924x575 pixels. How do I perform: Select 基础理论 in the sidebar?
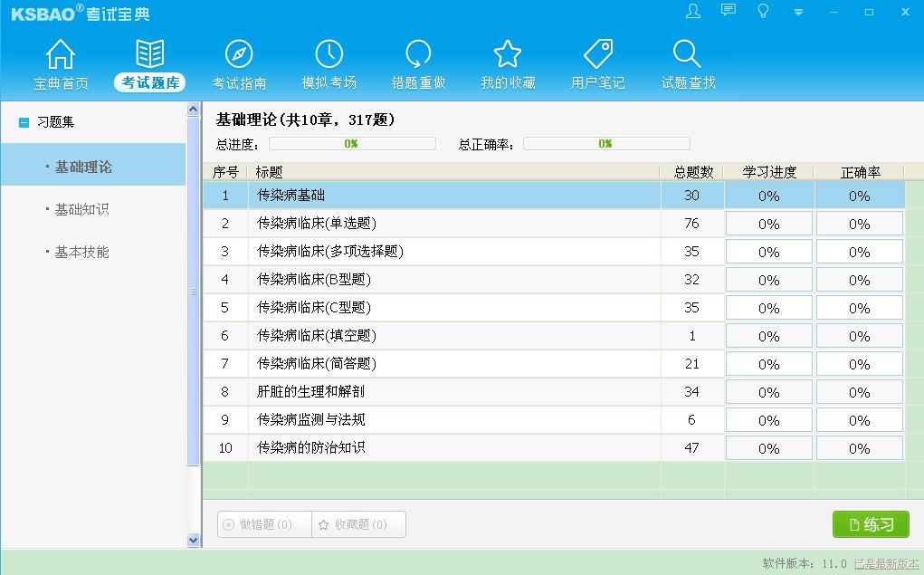pyautogui.click(x=93, y=167)
